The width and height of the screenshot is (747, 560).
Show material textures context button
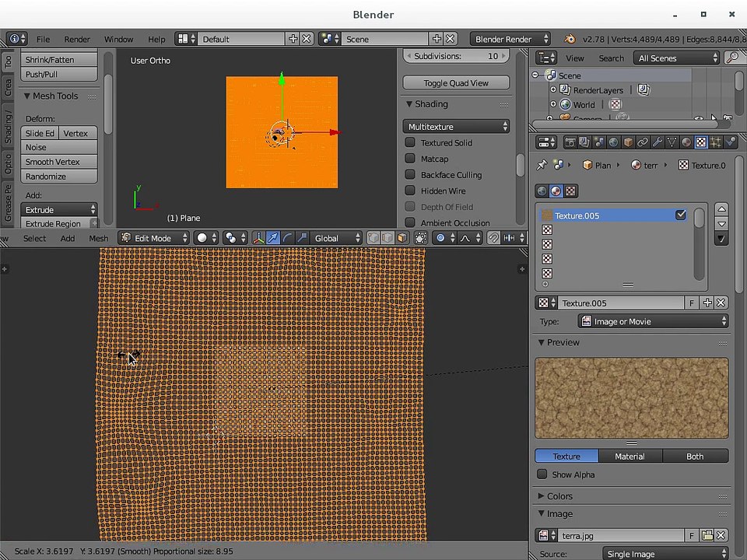point(556,191)
